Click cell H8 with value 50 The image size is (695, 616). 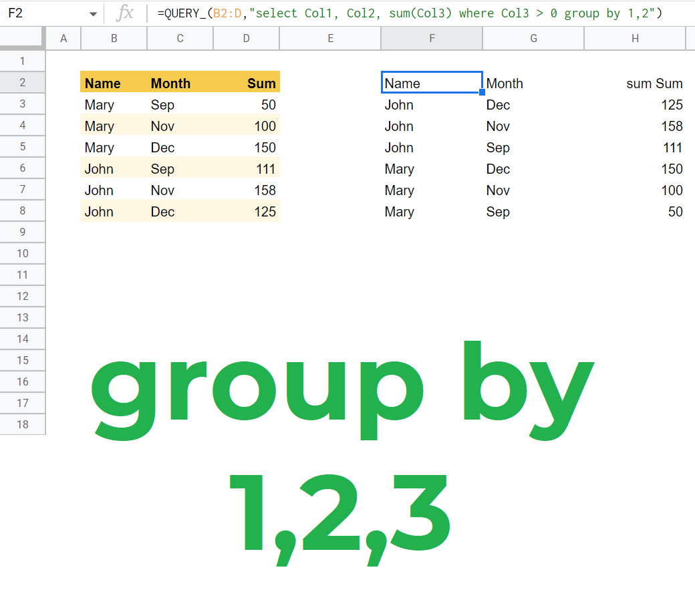pyautogui.click(x=635, y=211)
